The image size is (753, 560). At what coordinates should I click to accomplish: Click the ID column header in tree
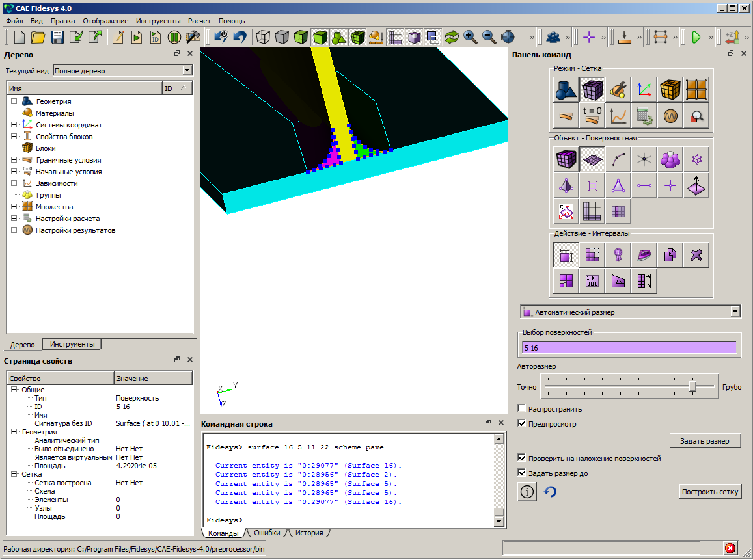pyautogui.click(x=177, y=88)
